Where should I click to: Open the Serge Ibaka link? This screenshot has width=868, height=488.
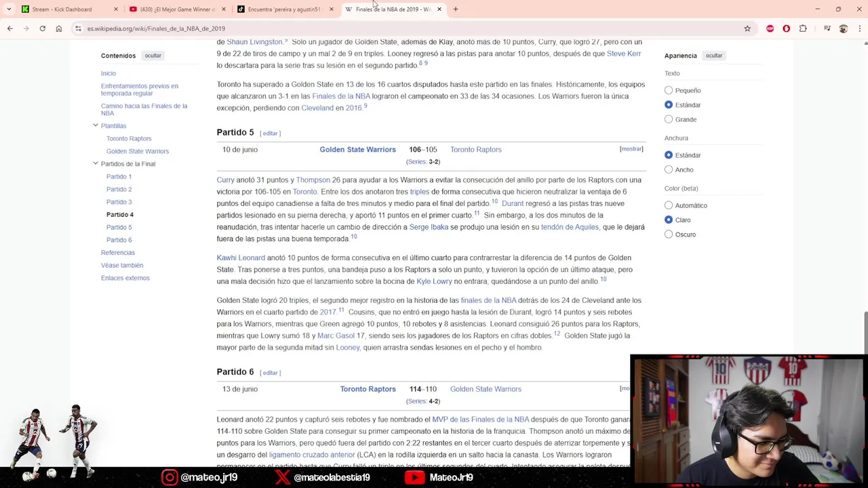point(429,227)
